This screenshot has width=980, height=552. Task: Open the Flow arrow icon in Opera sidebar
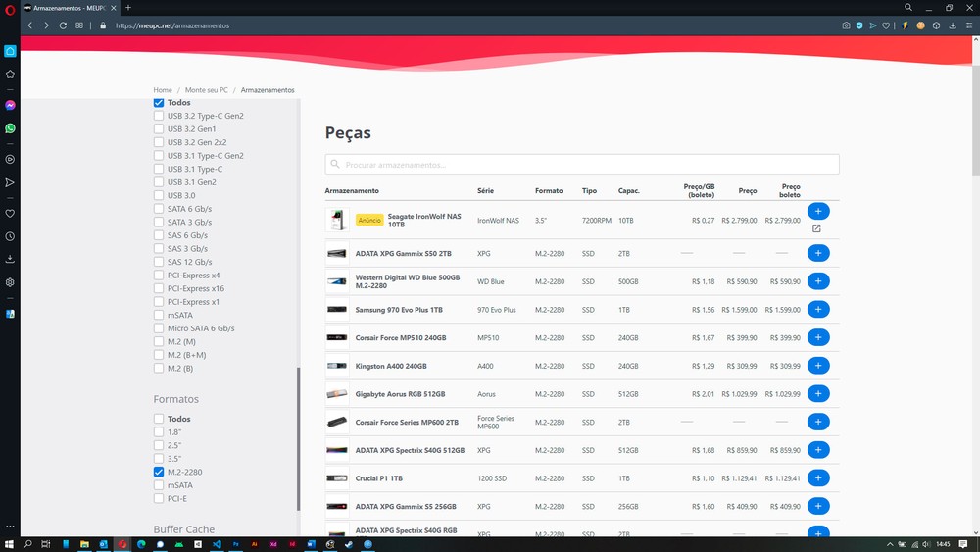10,182
